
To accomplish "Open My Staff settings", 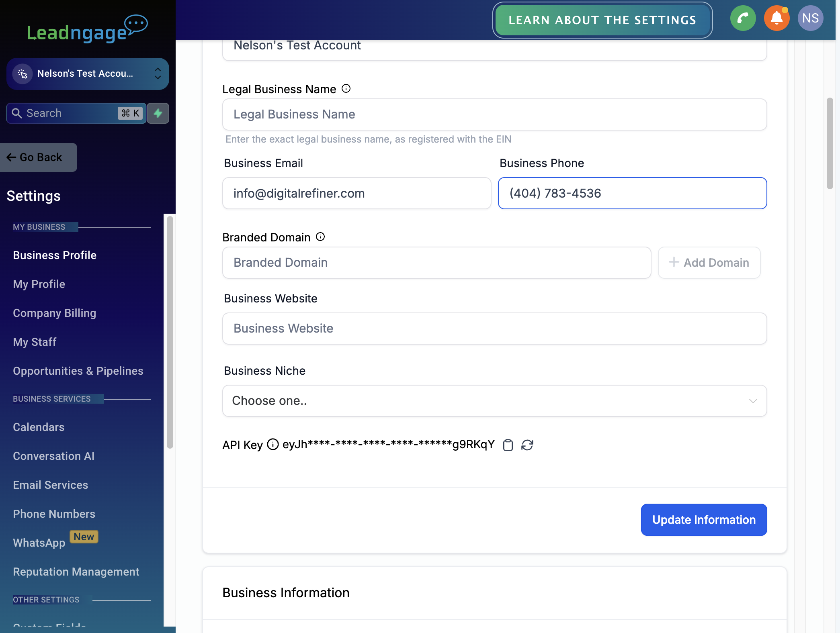I will 35,342.
